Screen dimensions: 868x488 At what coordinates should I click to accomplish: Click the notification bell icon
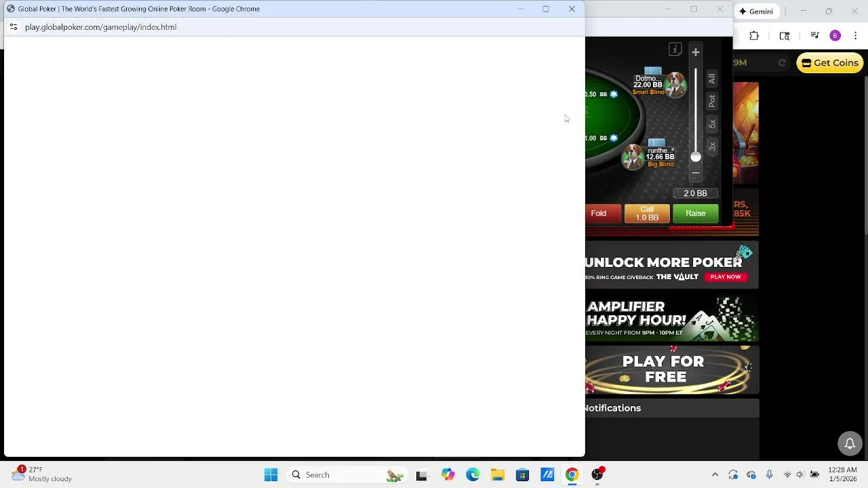coord(850,444)
